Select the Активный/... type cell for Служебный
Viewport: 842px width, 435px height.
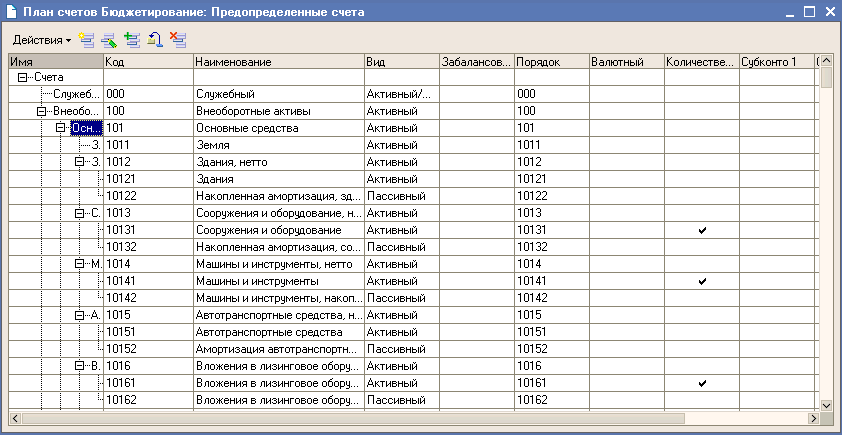tap(402, 95)
